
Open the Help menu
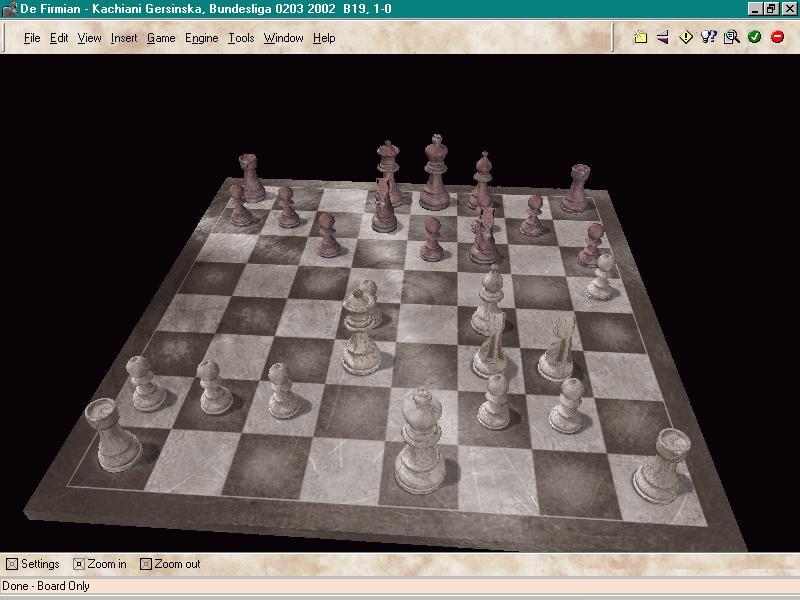click(324, 38)
